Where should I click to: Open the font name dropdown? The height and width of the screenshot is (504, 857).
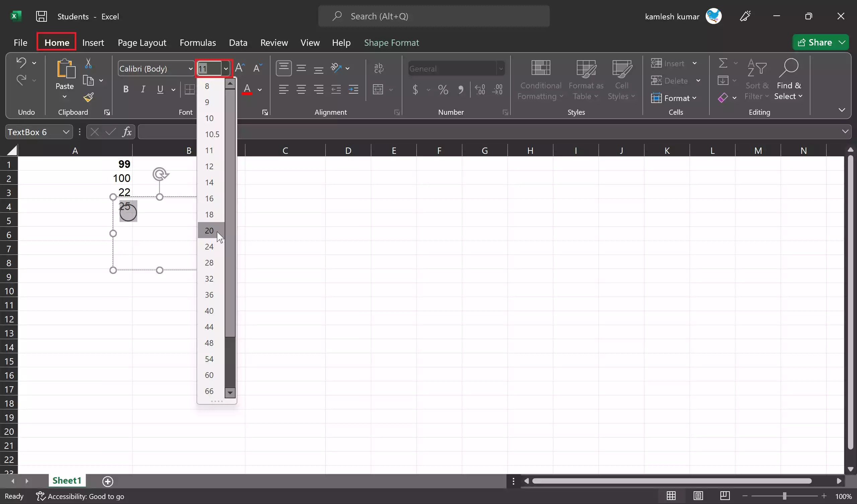point(190,68)
